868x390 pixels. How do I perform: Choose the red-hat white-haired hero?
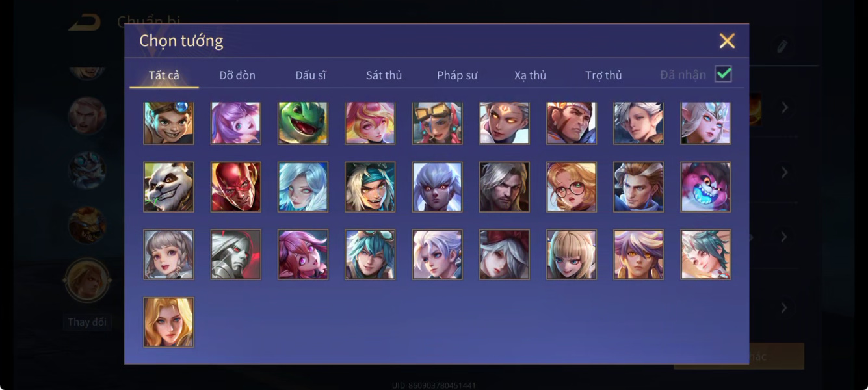[505, 254]
